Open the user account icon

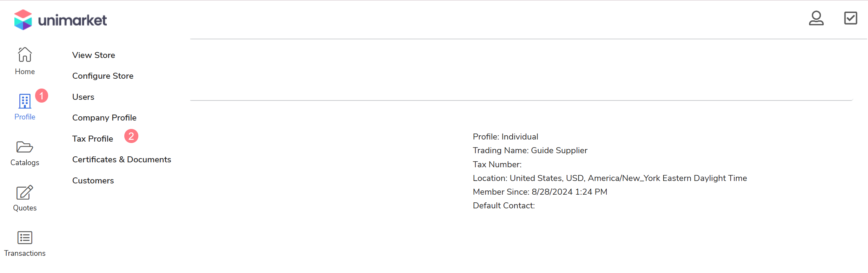click(816, 18)
